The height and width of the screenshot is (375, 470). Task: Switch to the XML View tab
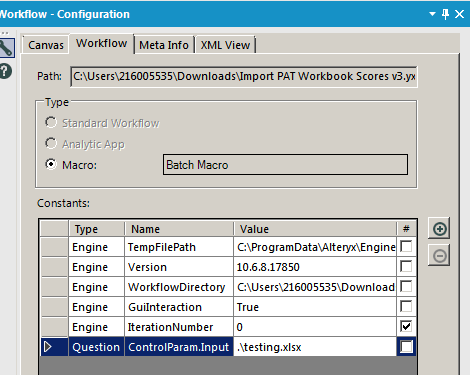point(225,45)
